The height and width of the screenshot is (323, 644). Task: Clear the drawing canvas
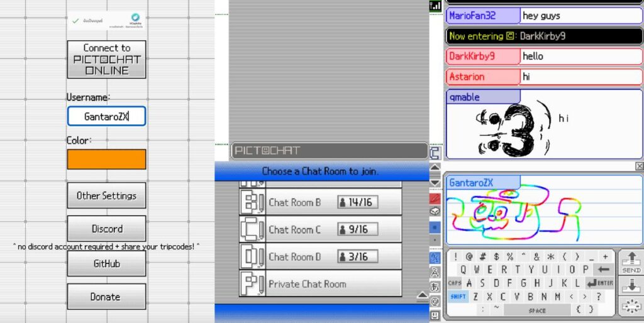coord(631,307)
